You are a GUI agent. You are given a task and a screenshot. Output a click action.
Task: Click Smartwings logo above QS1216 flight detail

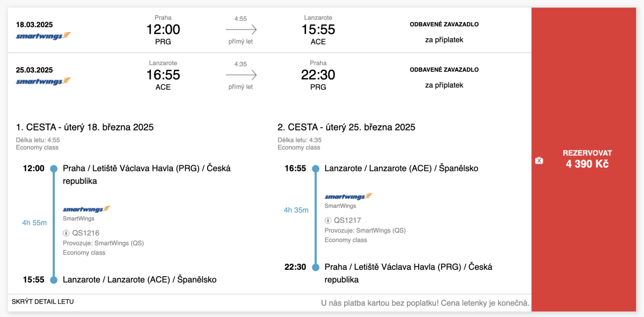pyautogui.click(x=86, y=209)
